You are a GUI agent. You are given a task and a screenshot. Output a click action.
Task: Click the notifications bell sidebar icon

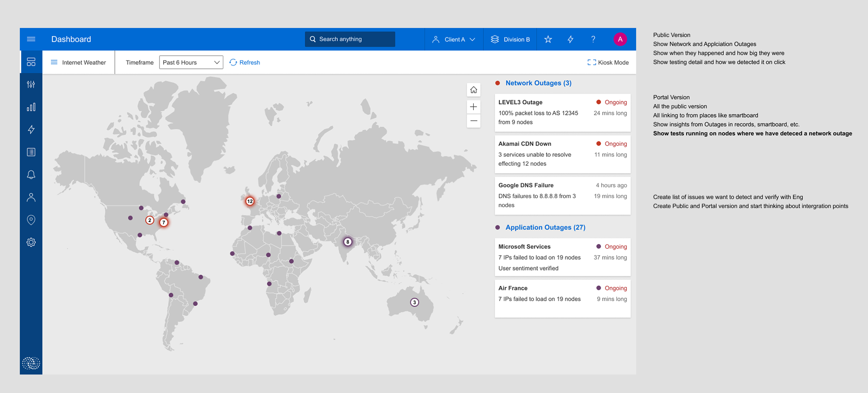click(x=31, y=175)
